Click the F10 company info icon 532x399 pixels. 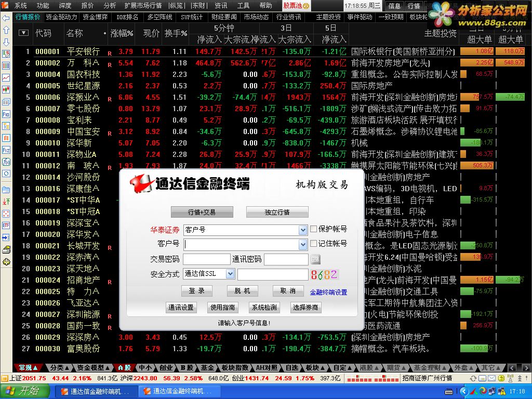[x=6, y=114]
